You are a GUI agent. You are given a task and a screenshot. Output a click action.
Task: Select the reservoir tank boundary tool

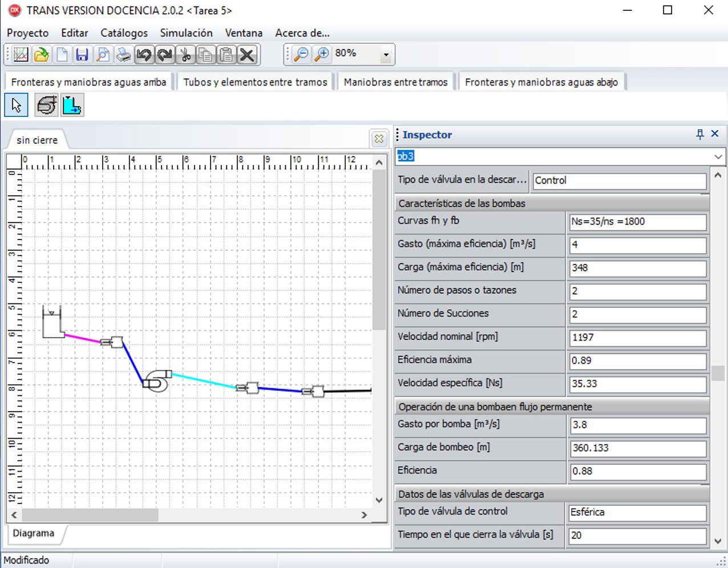pyautogui.click(x=72, y=106)
